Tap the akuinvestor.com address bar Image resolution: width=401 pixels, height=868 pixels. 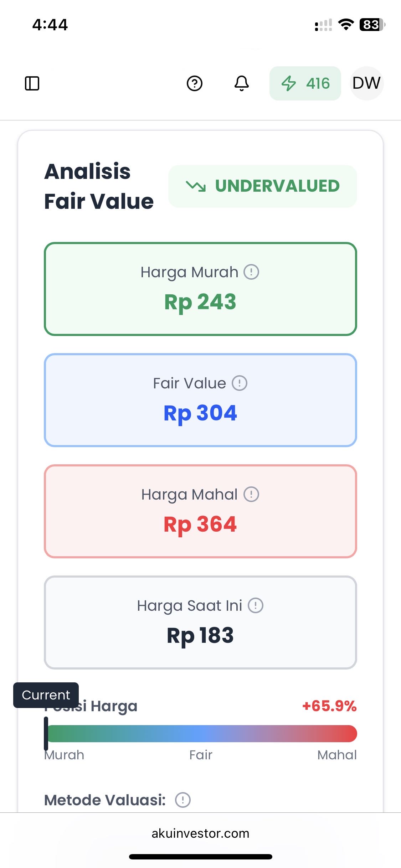(200, 833)
